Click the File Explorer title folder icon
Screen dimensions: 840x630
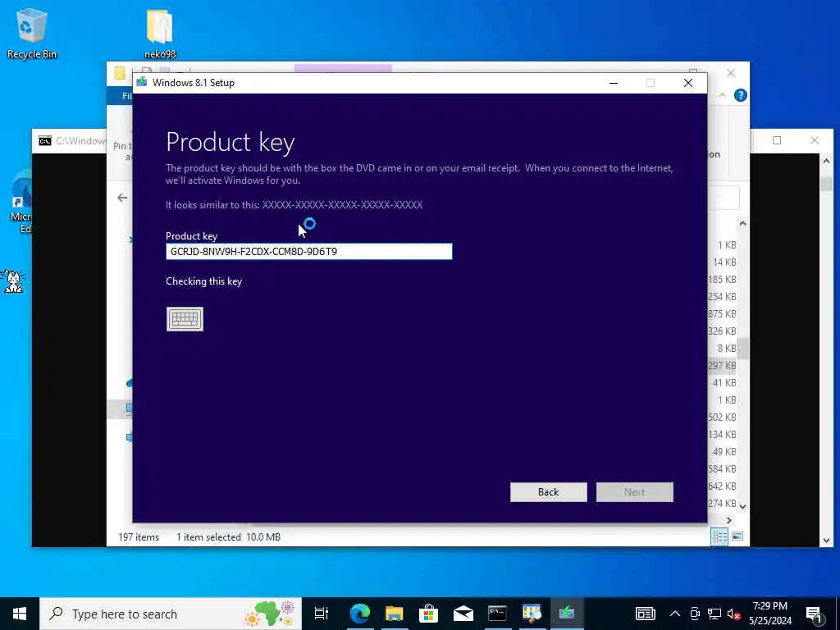tap(120, 73)
